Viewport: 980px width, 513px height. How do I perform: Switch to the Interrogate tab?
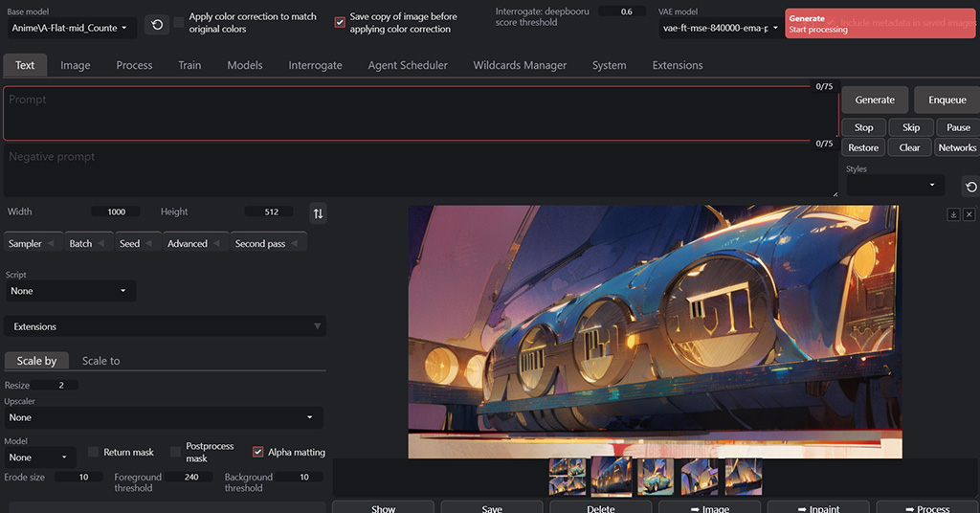click(x=315, y=65)
